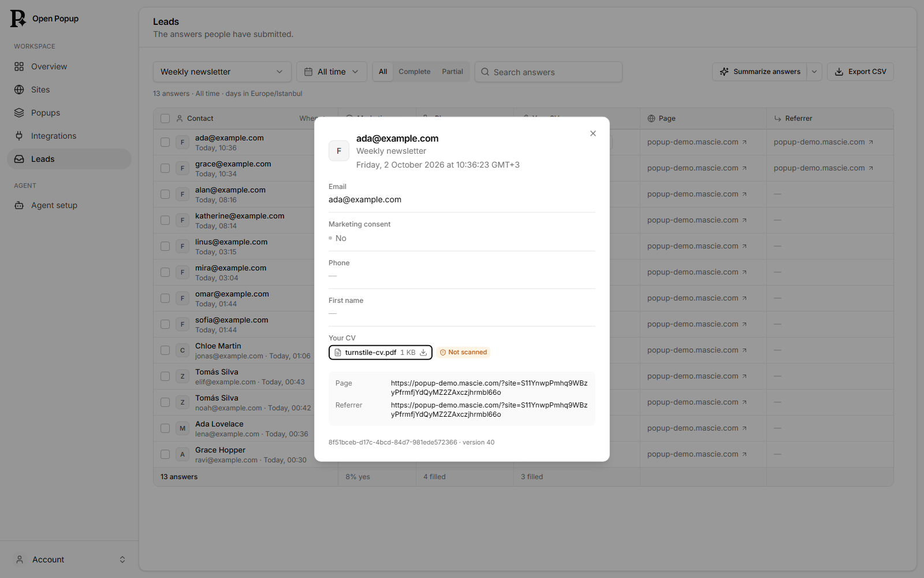
Task: Check the Chloe Martin row checkbox
Action: coord(165,350)
